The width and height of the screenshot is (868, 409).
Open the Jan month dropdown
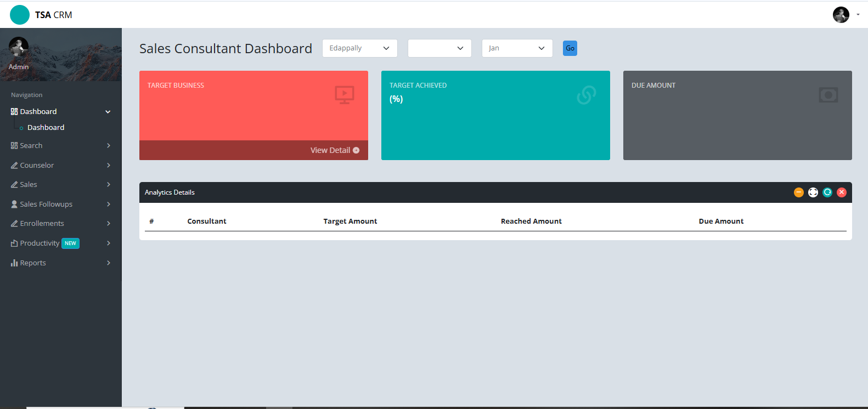pos(517,48)
